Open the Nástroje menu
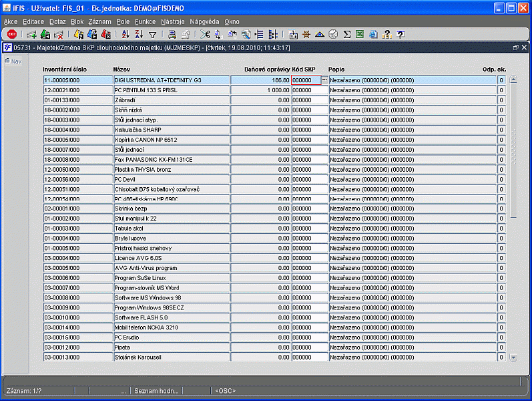Viewport: 532px width, 401px height. tap(173, 22)
